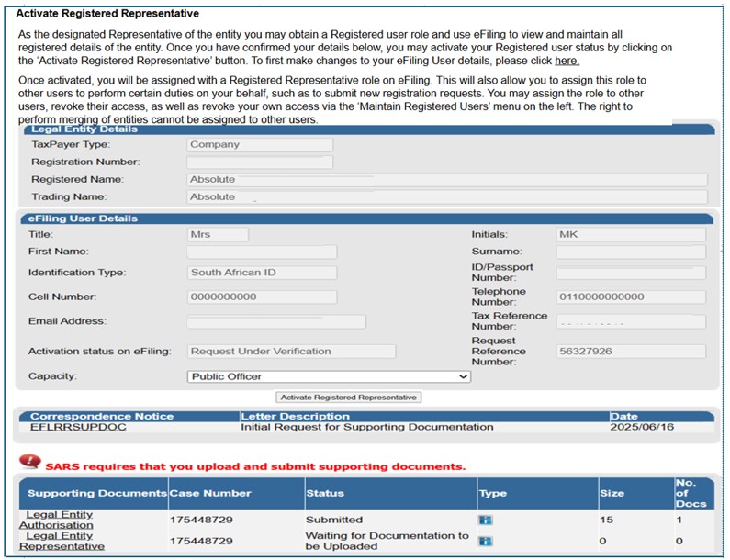Click the Capacity label
The height and width of the screenshot is (560, 730).
click(x=52, y=376)
